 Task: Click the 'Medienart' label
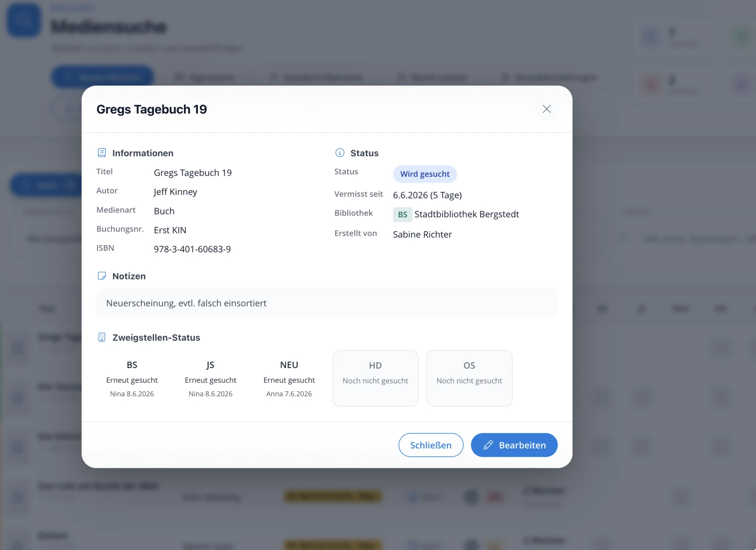pyautogui.click(x=116, y=210)
